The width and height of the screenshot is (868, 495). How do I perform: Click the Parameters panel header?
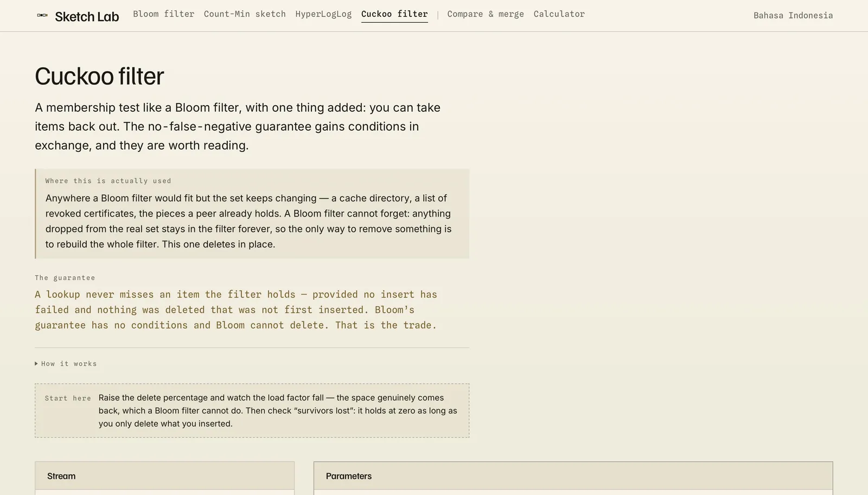pos(573,476)
